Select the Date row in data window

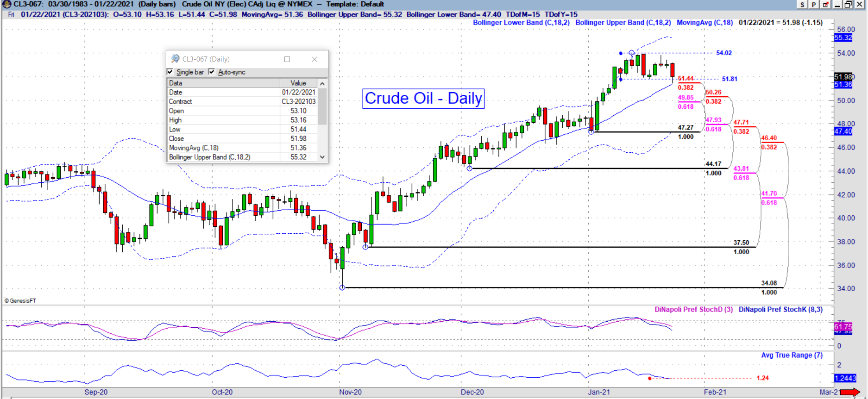[242, 92]
